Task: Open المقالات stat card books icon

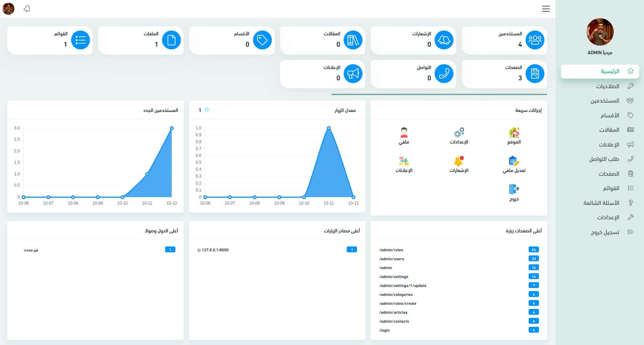Action: [353, 40]
